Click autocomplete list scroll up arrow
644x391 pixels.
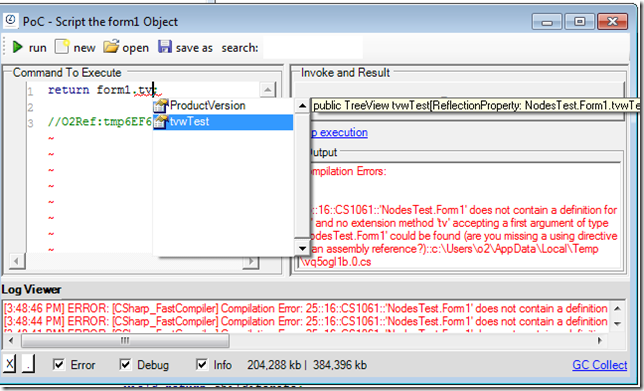click(x=302, y=106)
